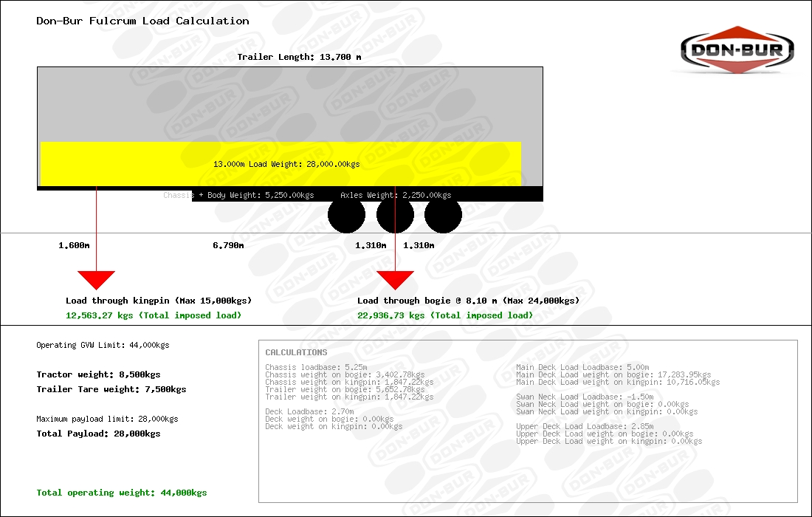
Task: Click 'Deck weight on kingpin: 0.00kgs'
Action: (x=334, y=426)
